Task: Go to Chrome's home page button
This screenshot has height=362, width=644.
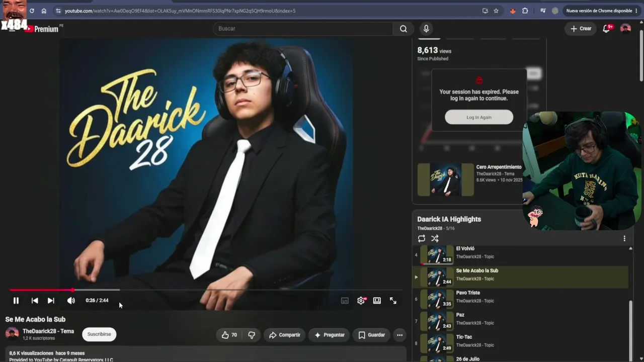Action: pos(44,11)
